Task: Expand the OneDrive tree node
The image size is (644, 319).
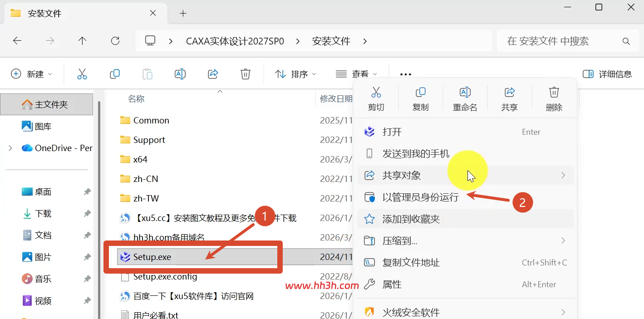Action: click(10, 148)
